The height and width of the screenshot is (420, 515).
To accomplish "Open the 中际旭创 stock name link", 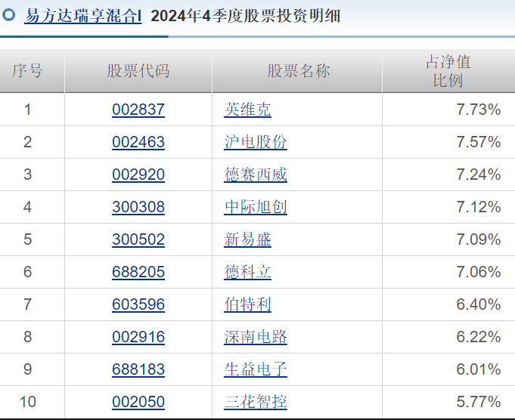I will 256,207.
